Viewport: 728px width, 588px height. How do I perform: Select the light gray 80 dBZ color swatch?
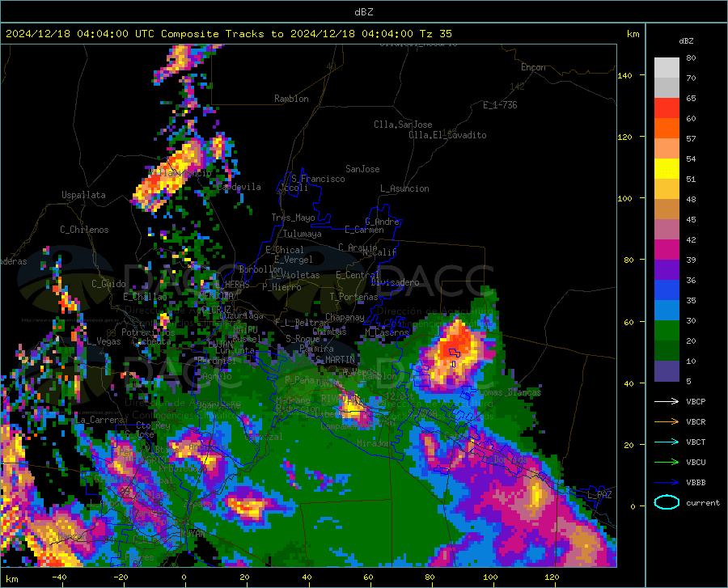[667, 67]
